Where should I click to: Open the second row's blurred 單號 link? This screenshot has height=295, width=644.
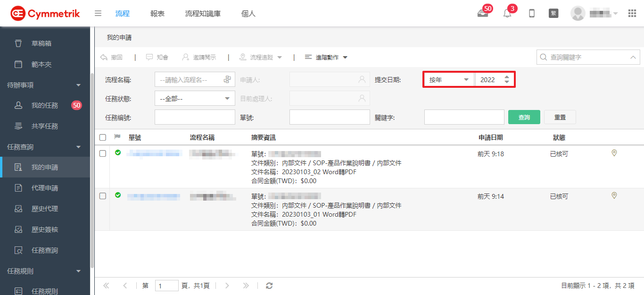pyautogui.click(x=154, y=195)
